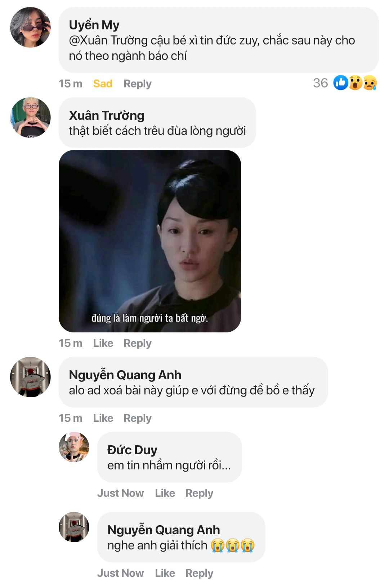Reply to Xuân Trường's comment
The image size is (389, 588).
pos(138,343)
